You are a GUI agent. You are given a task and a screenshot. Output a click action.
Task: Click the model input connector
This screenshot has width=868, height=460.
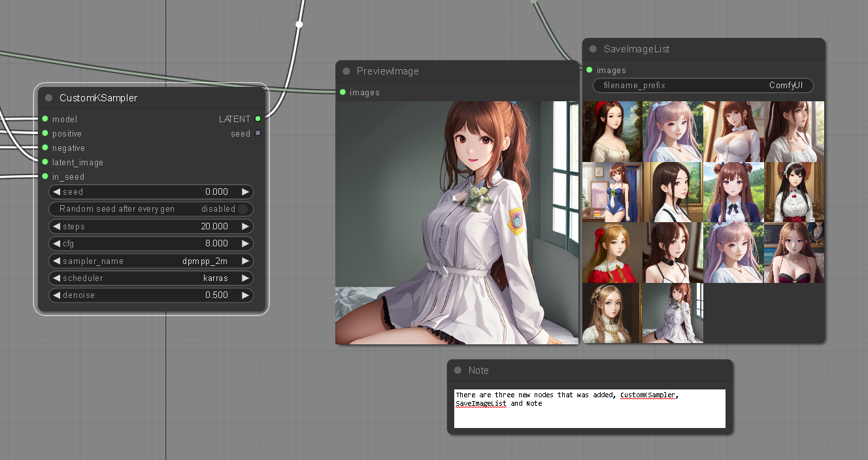click(x=45, y=119)
